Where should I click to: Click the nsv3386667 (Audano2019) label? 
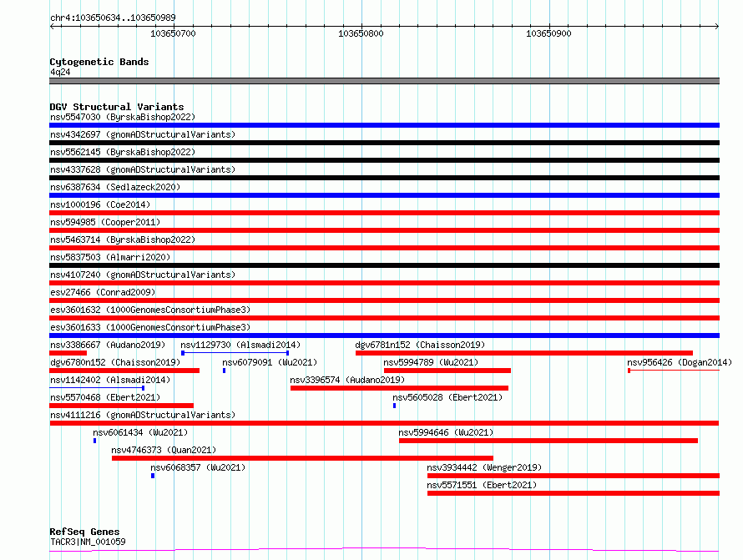(x=108, y=345)
